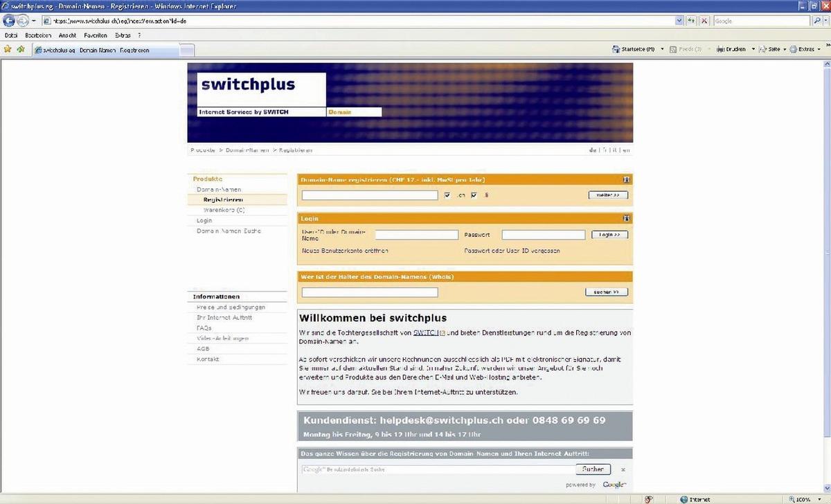Viewport: 831px width, 504px height.
Task: Print the page with Drucken
Action: tap(731, 49)
